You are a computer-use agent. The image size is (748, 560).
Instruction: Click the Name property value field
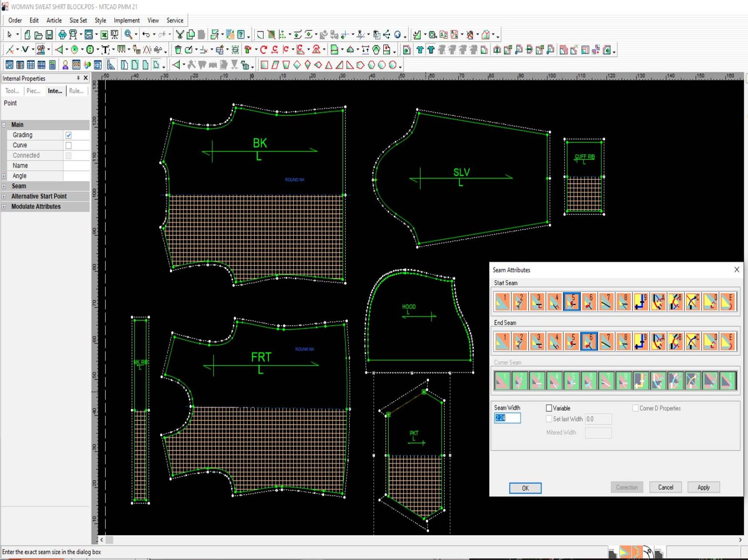point(76,166)
